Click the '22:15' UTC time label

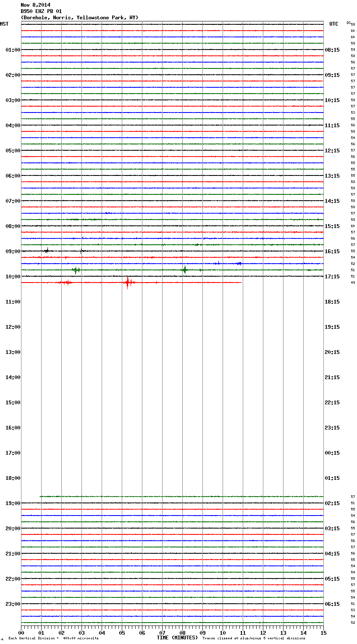[x=332, y=403]
